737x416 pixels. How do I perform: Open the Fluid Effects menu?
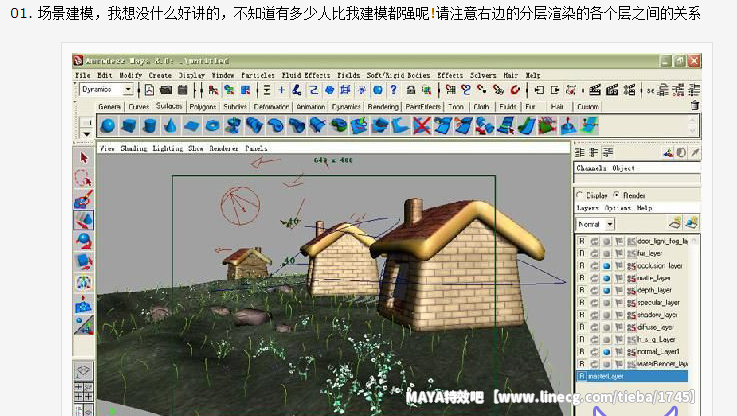click(306, 75)
